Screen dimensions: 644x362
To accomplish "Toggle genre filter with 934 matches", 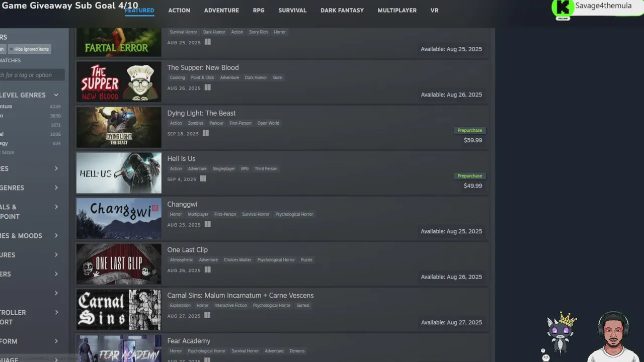I will coord(30,143).
